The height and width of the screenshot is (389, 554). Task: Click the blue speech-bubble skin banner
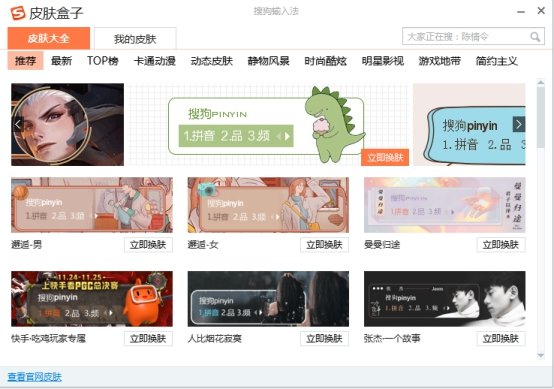[x=469, y=124]
